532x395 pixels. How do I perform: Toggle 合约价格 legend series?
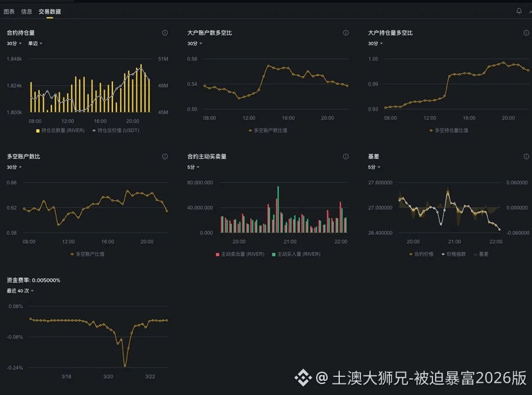tap(421, 254)
